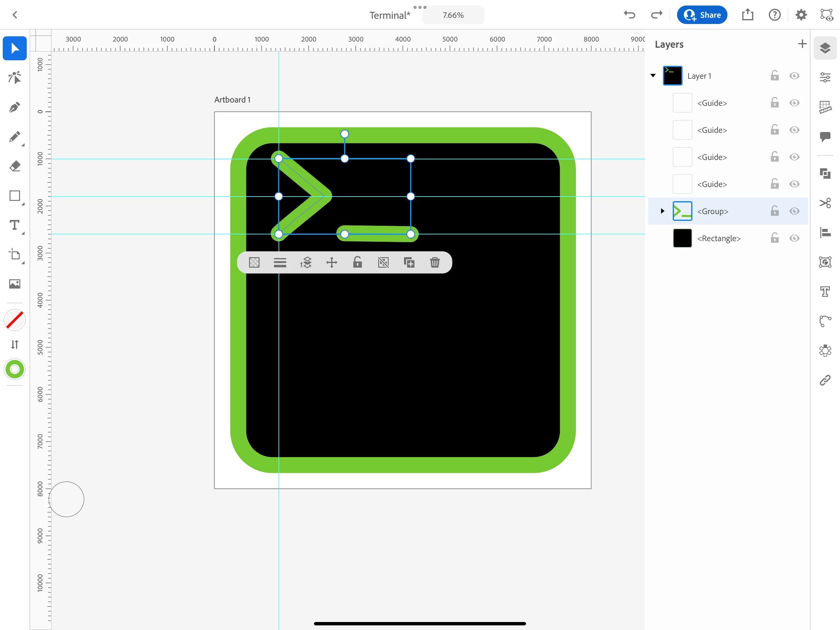Hide the Group layer
The image size is (840, 630).
point(794,211)
